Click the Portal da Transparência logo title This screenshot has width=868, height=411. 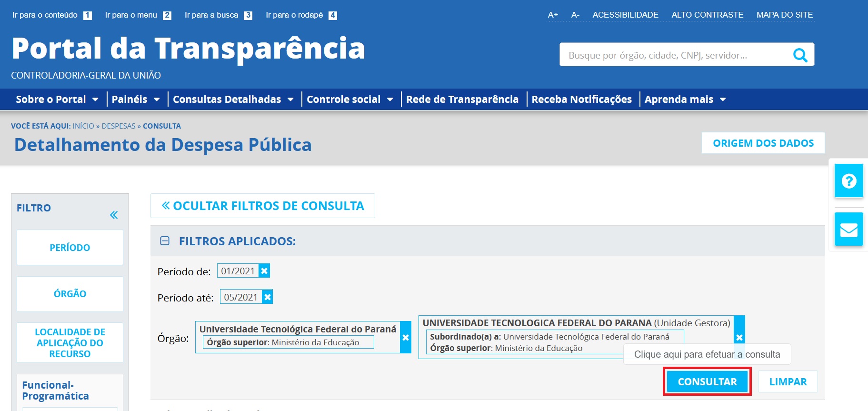[x=188, y=49]
